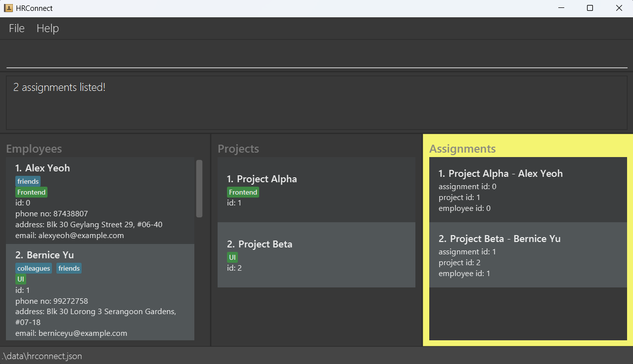Click the HRConnect app icon in title bar
Viewport: 633px width, 364px height.
coord(8,8)
